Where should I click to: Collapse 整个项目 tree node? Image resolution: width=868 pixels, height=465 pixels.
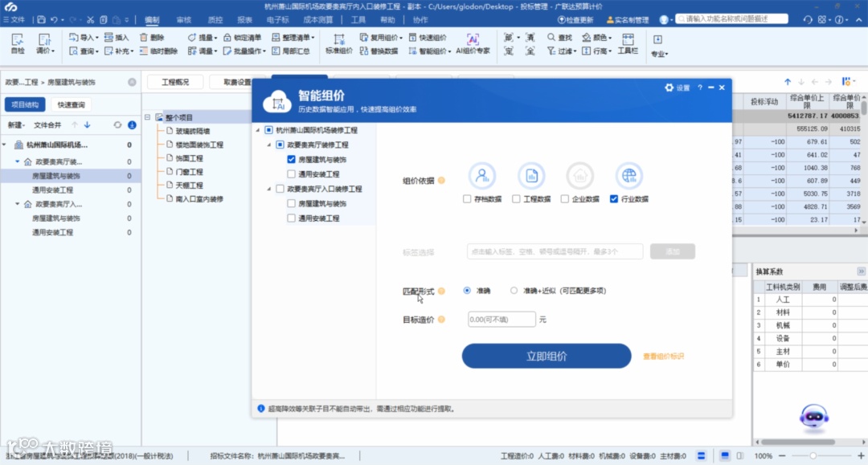[148, 117]
